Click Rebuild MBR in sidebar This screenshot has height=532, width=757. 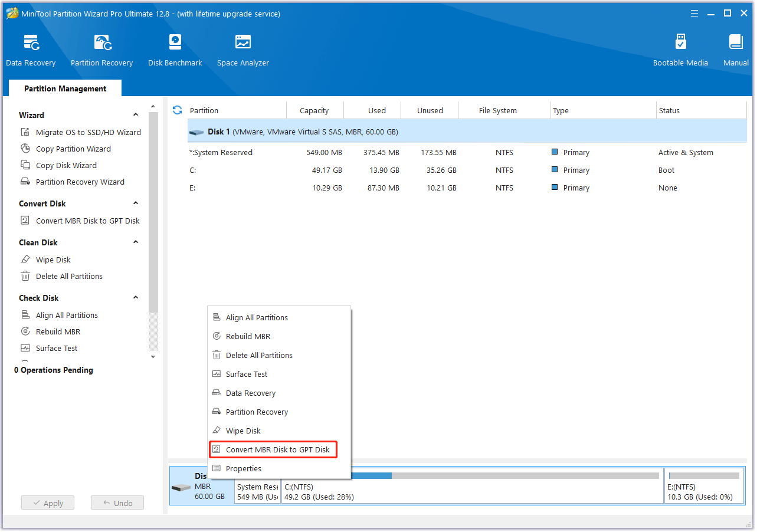58,331
